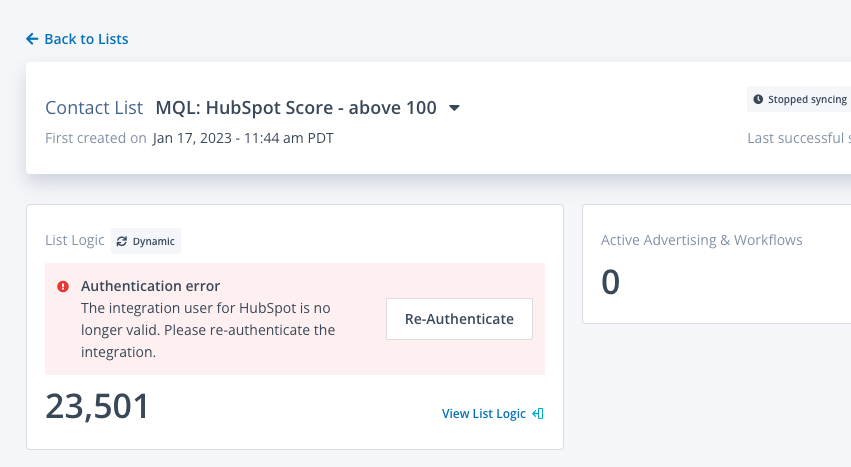Click the Authentication error heading
Screen dimensions: 851x467
(150, 286)
